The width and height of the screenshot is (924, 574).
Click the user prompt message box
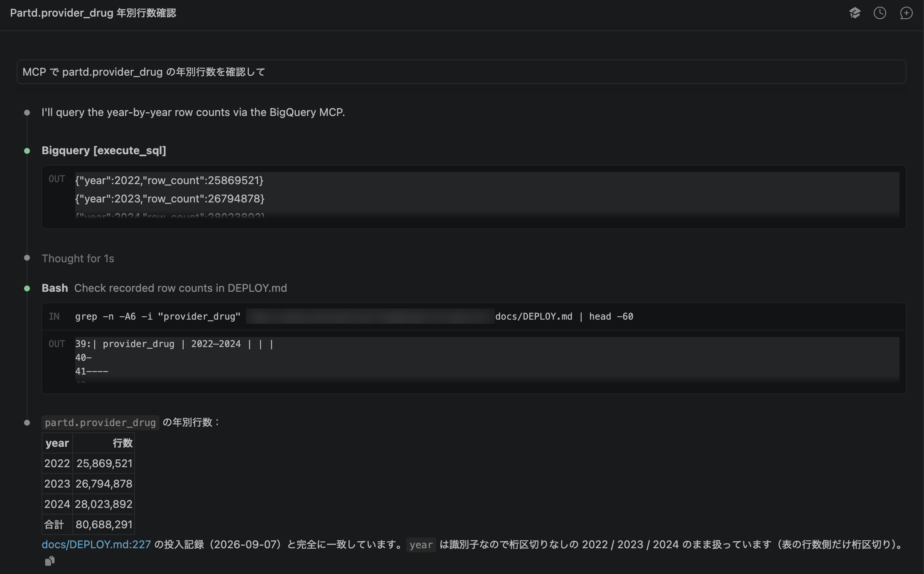click(x=461, y=72)
